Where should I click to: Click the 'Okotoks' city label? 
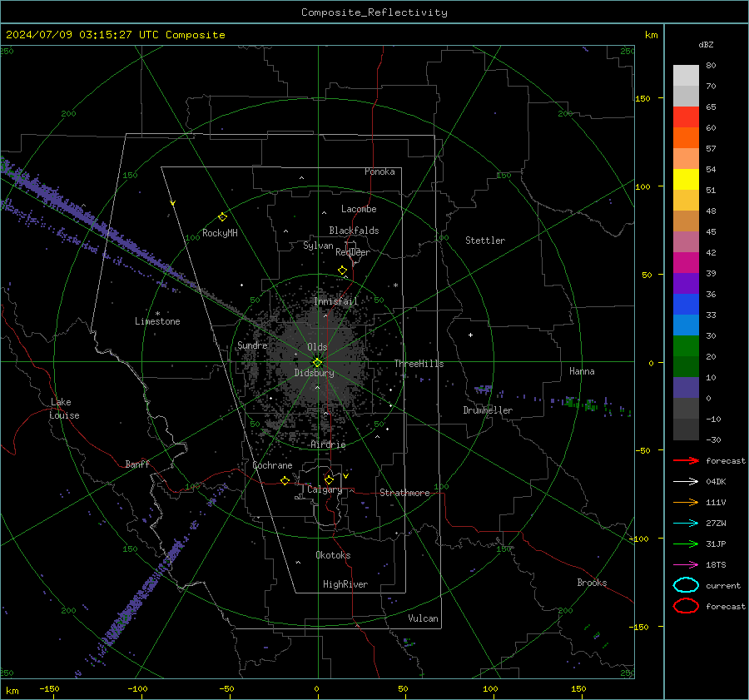point(333,555)
